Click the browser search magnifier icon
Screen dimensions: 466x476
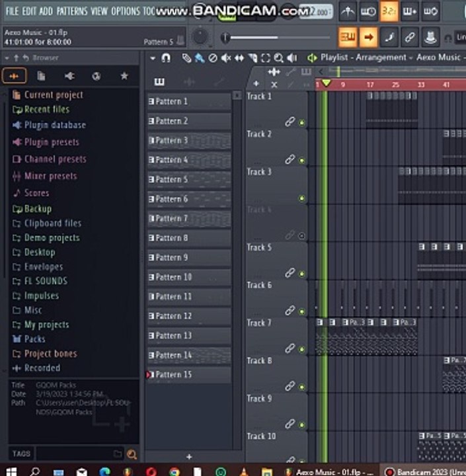pos(132,454)
